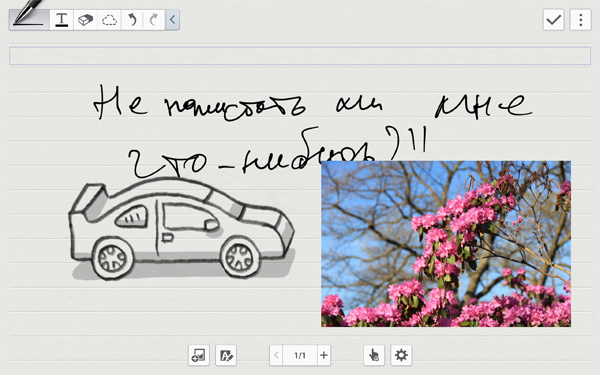
Task: Save note with the checkmark button
Action: (553, 20)
